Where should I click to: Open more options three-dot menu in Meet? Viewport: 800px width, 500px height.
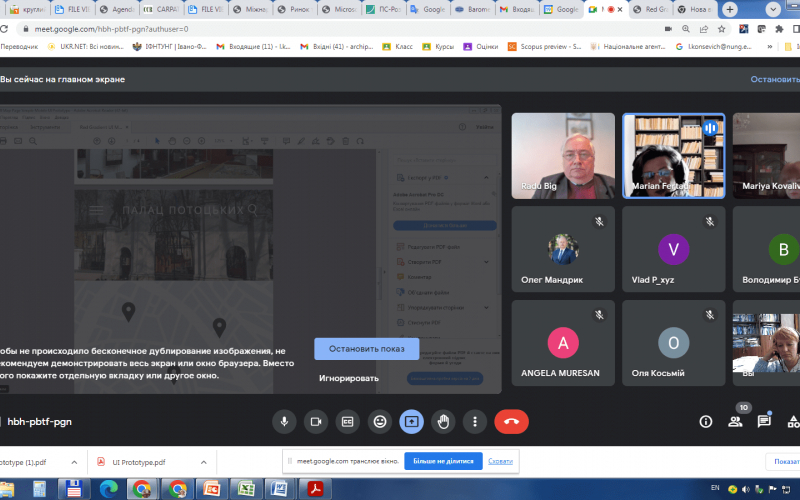click(x=474, y=422)
